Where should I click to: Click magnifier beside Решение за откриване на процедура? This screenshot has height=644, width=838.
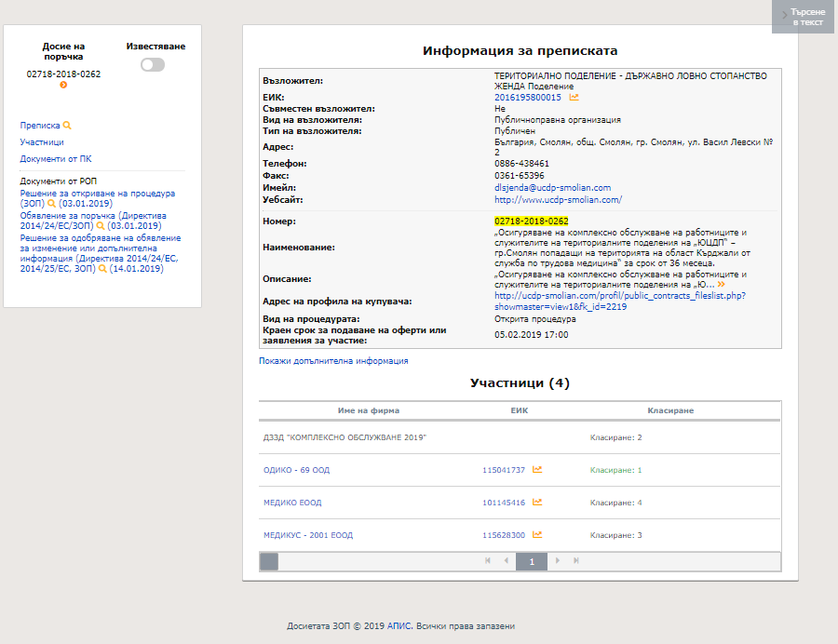[x=52, y=203]
